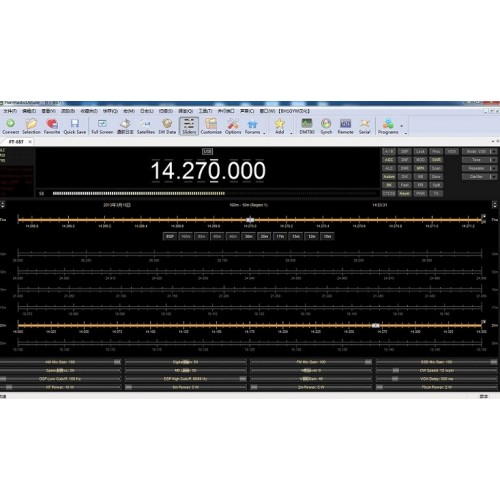Screen dimensions: 500x500
Task: Open the Synch toolbar icon
Action: click(x=326, y=124)
